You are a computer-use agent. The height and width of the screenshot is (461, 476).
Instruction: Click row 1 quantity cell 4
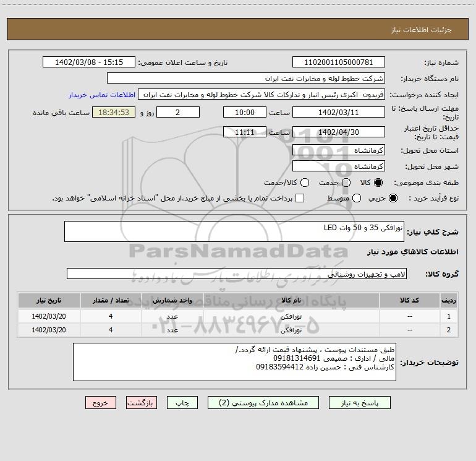[111, 316]
